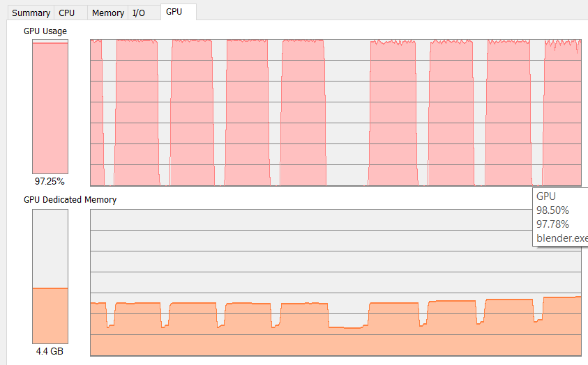Click blender.exe in the graph tooltip
This screenshot has height=365, width=588.
coord(561,238)
